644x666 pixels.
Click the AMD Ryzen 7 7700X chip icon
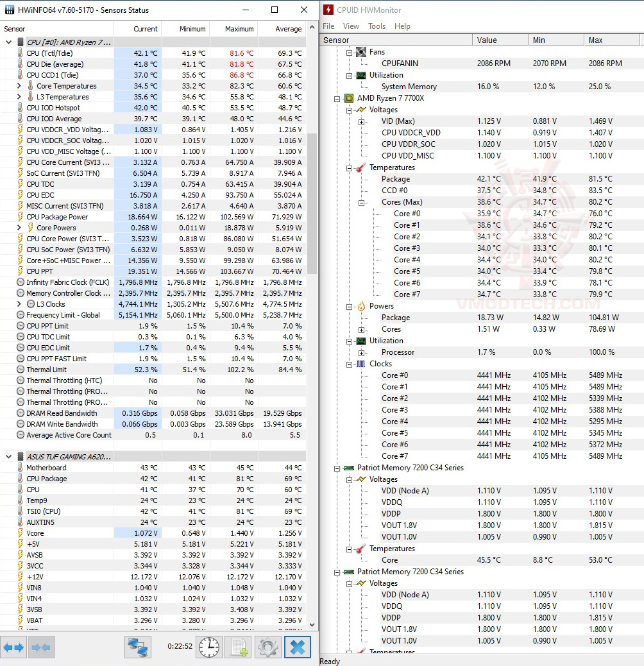(348, 98)
